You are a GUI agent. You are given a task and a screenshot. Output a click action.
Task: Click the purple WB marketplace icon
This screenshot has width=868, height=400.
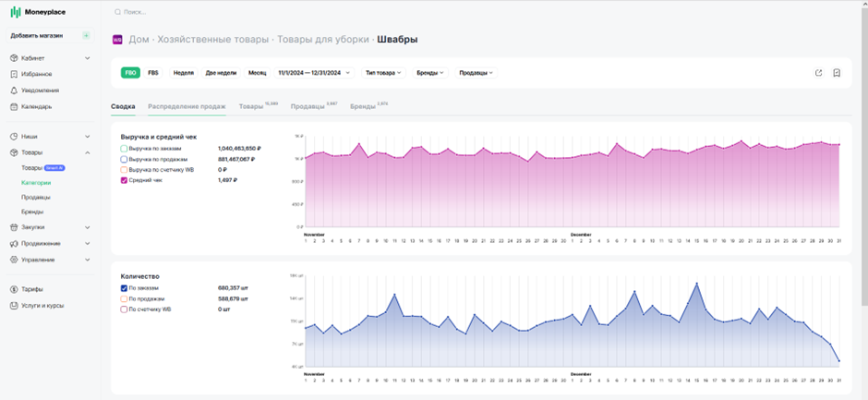[117, 40]
